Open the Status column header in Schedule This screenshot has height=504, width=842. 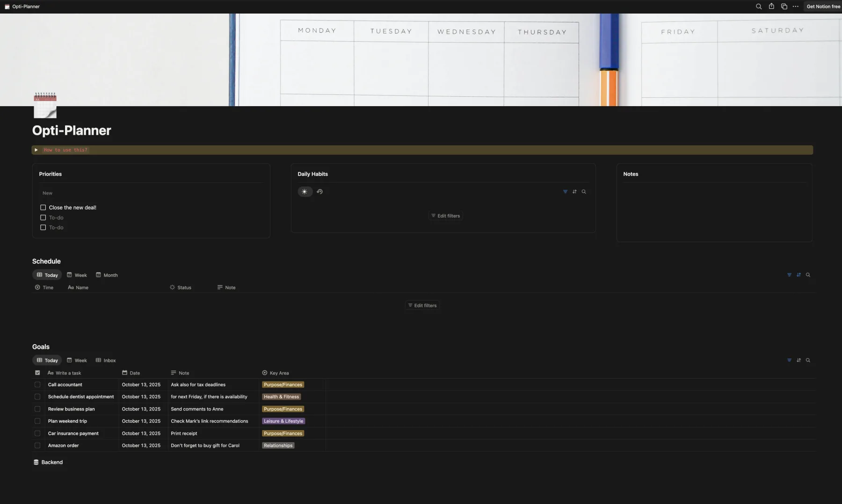coord(181,288)
